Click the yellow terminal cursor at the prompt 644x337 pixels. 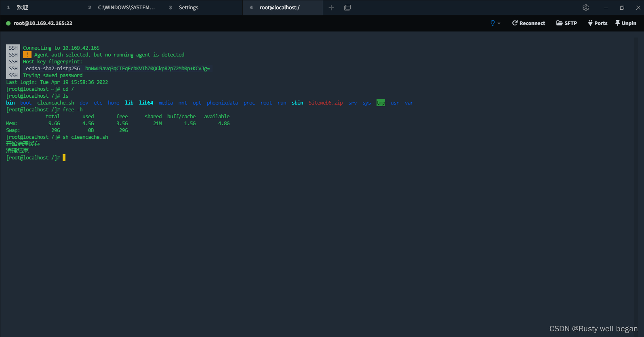(64, 158)
